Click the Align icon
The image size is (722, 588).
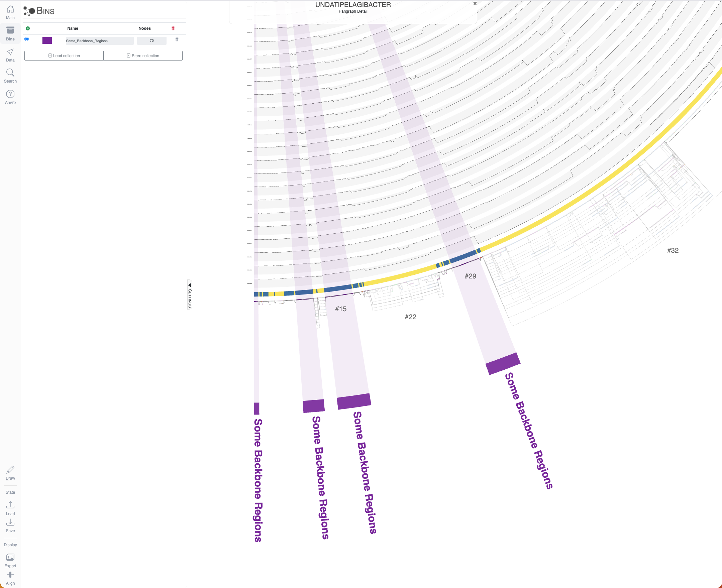tap(10, 575)
